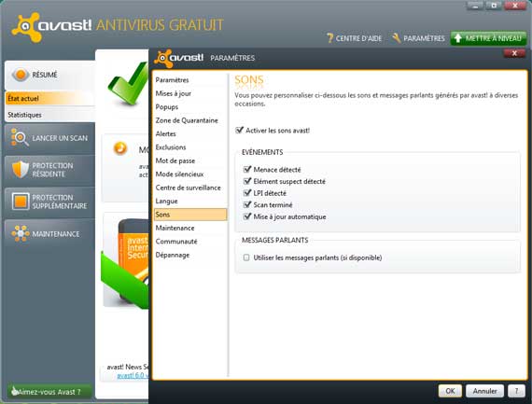The image size is (532, 404).
Task: Uncheck Elément suspect détecté checkbox
Action: (247, 181)
